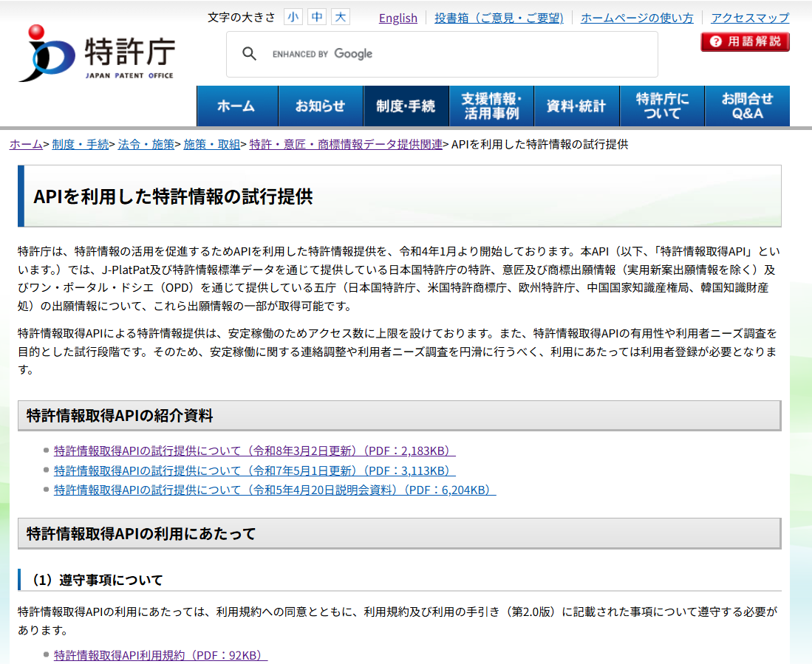Viewport: 812px width, 664px height.
Task: Click the 法令・施策 breadcrumb link
Action: [146, 144]
